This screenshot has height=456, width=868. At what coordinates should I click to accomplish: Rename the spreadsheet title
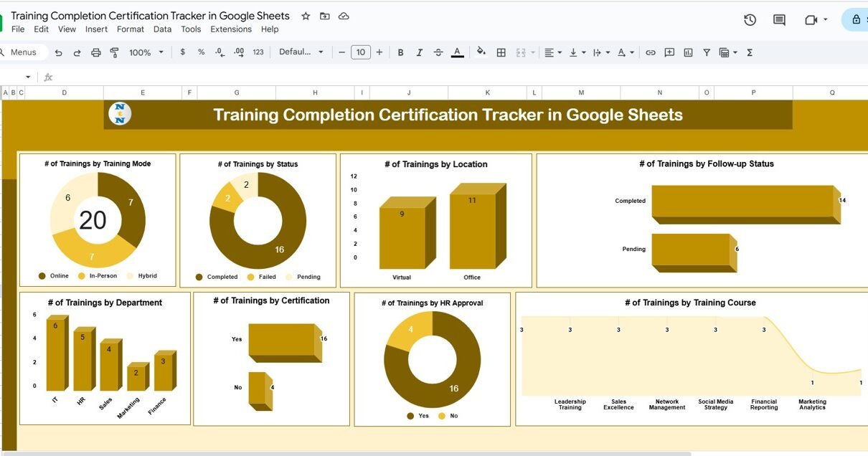coord(150,16)
